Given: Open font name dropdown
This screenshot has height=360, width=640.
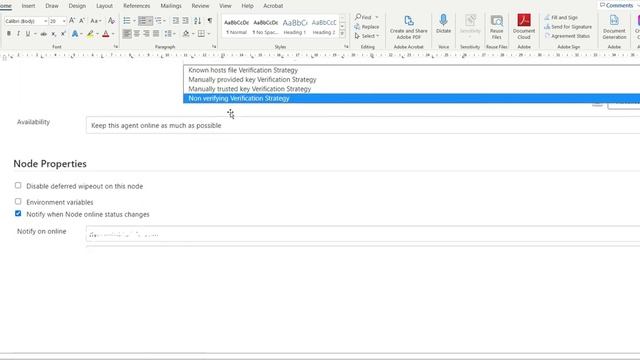Looking at the screenshot, I should tap(45, 21).
